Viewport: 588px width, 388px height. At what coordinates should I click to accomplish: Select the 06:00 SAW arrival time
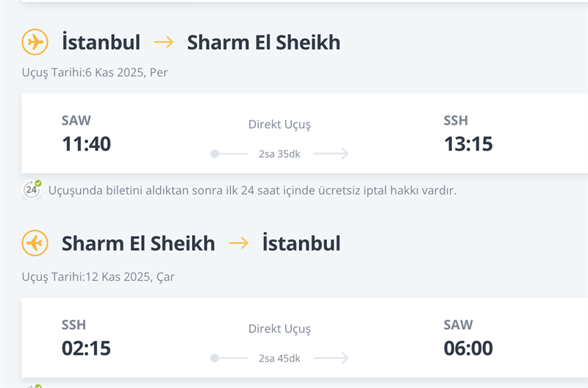click(x=468, y=348)
